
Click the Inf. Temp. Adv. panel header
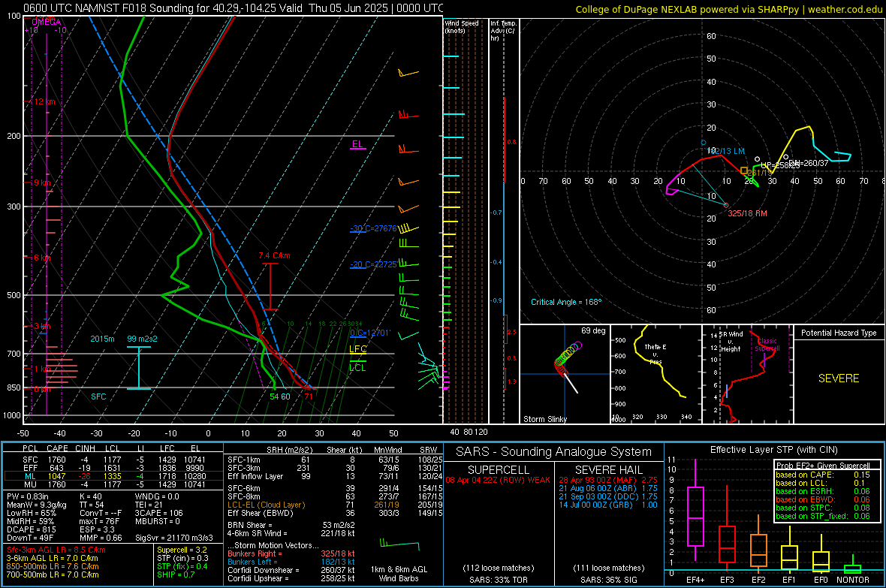pyautogui.click(x=503, y=31)
